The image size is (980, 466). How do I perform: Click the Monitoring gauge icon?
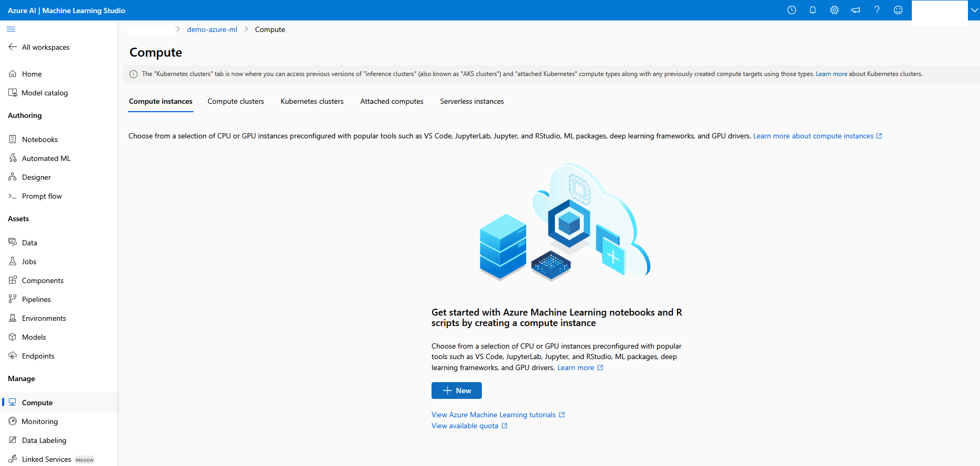13,421
